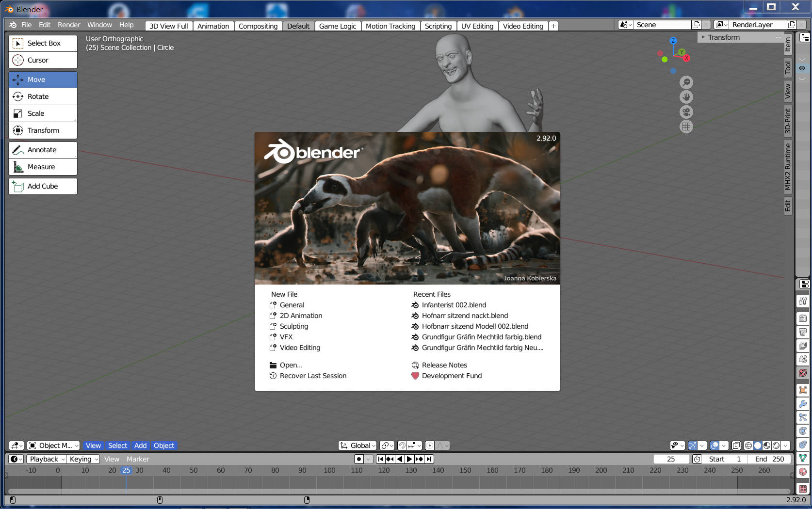Image resolution: width=812 pixels, height=509 pixels.
Task: Activate the Measure tool
Action: point(43,167)
